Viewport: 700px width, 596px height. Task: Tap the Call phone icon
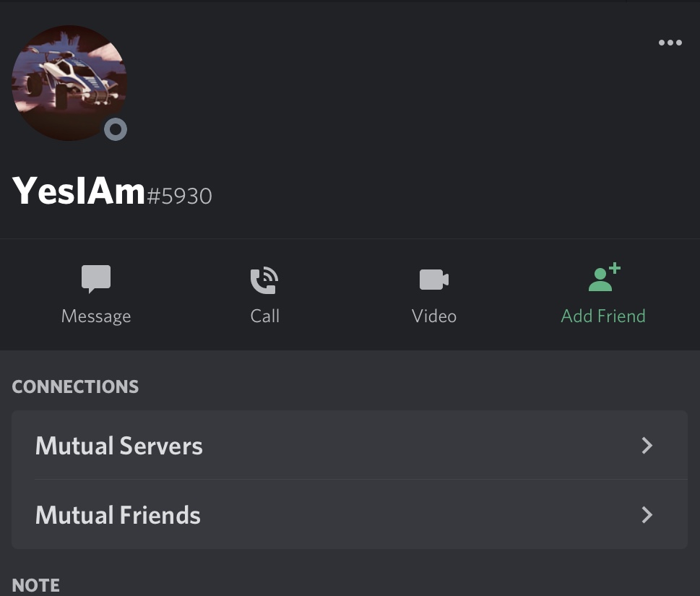[264, 280]
